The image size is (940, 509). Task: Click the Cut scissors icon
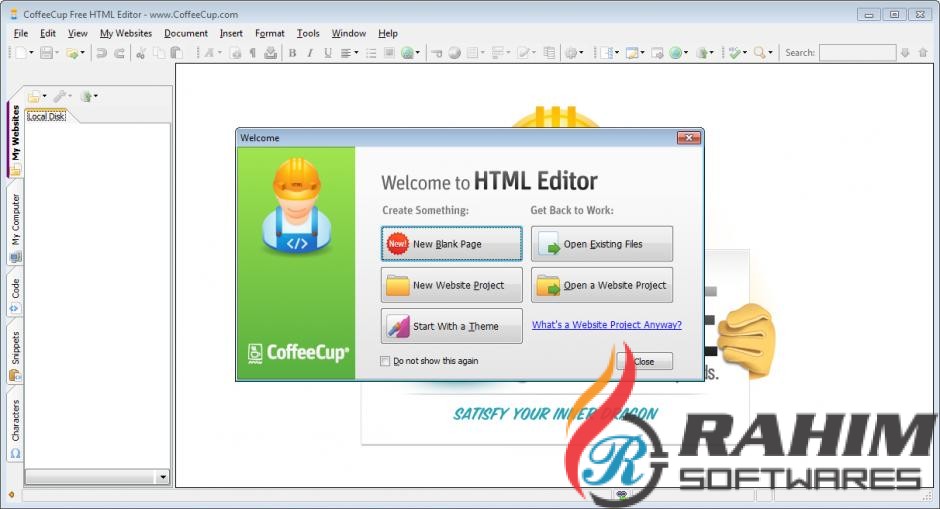[141, 53]
